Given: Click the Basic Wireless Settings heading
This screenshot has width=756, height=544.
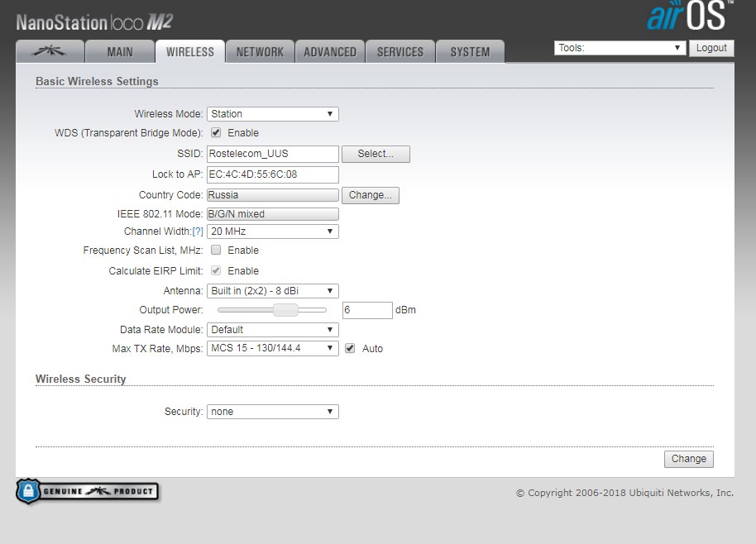Looking at the screenshot, I should point(97,81).
